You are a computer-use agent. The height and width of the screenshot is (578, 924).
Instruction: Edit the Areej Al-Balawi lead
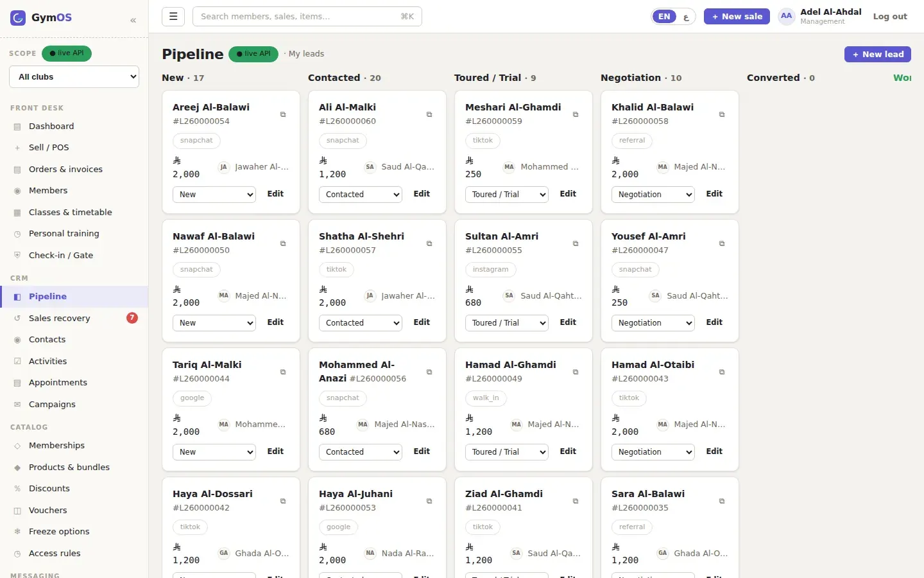coord(275,194)
